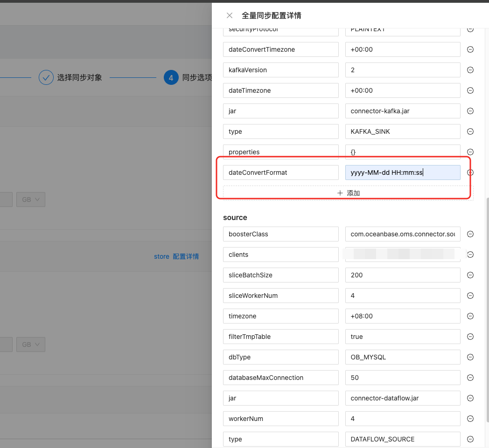Remove the dateTimezone parameter row

click(x=470, y=90)
